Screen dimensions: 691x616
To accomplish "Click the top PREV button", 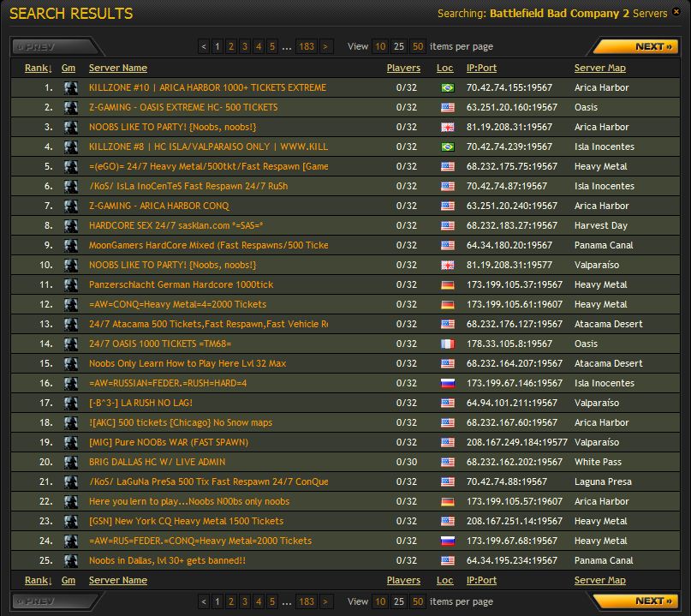I will [x=55, y=47].
